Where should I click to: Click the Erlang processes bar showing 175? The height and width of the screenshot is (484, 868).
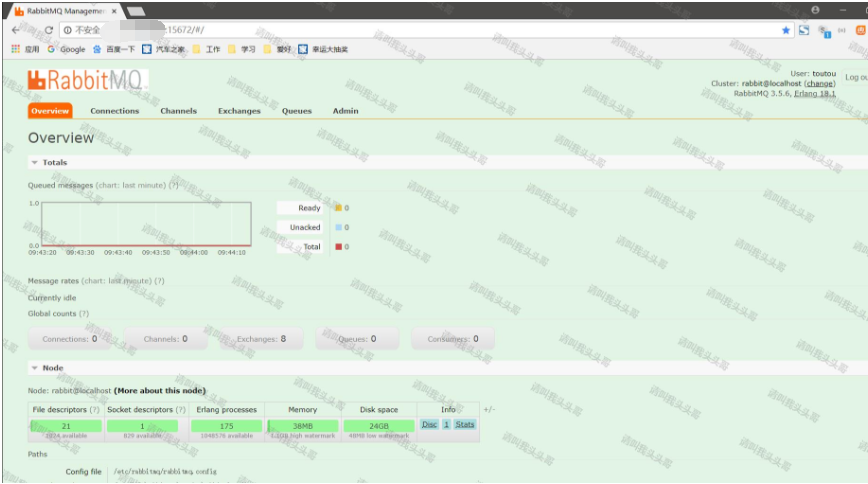[x=226, y=426]
